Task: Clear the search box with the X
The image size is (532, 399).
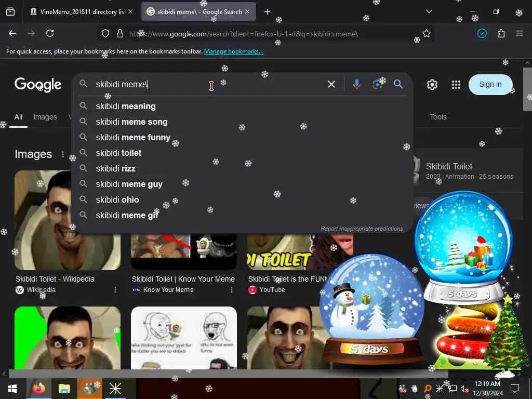Action: (x=331, y=84)
